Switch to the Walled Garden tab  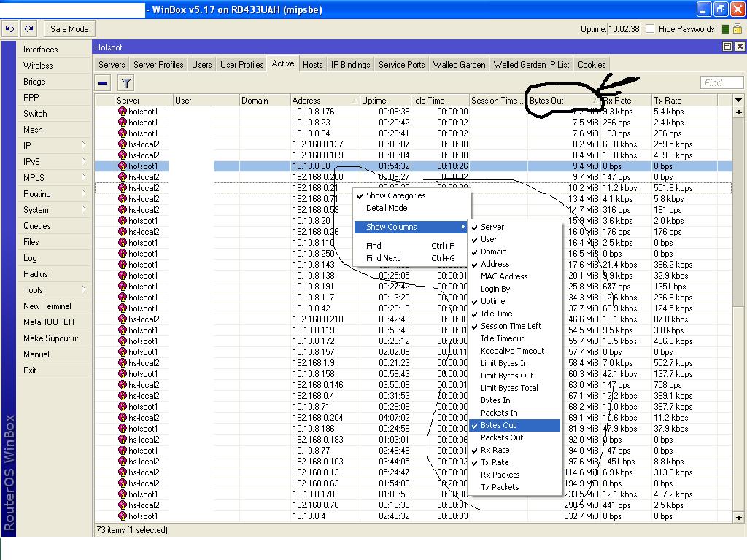(459, 65)
